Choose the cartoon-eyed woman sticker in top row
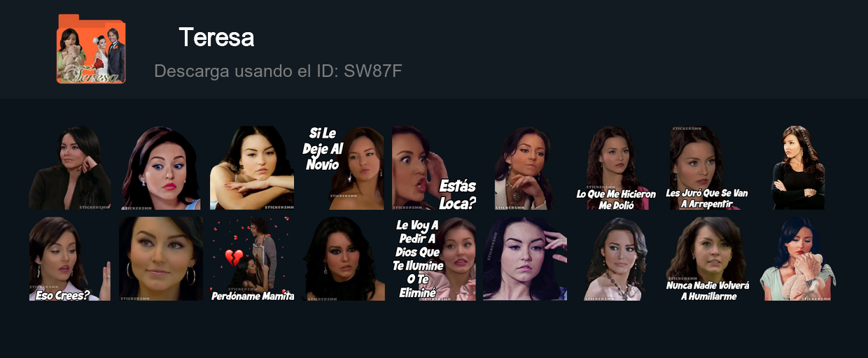The height and width of the screenshot is (358, 868). tap(161, 168)
